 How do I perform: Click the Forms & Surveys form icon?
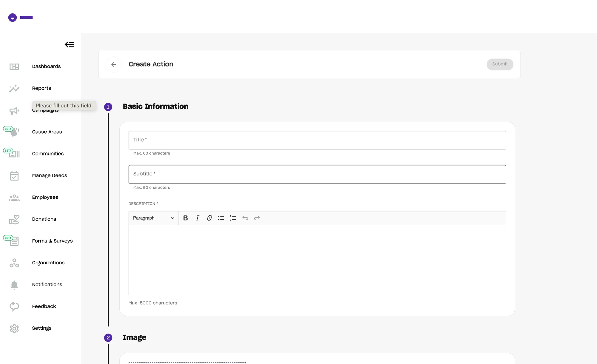14,241
